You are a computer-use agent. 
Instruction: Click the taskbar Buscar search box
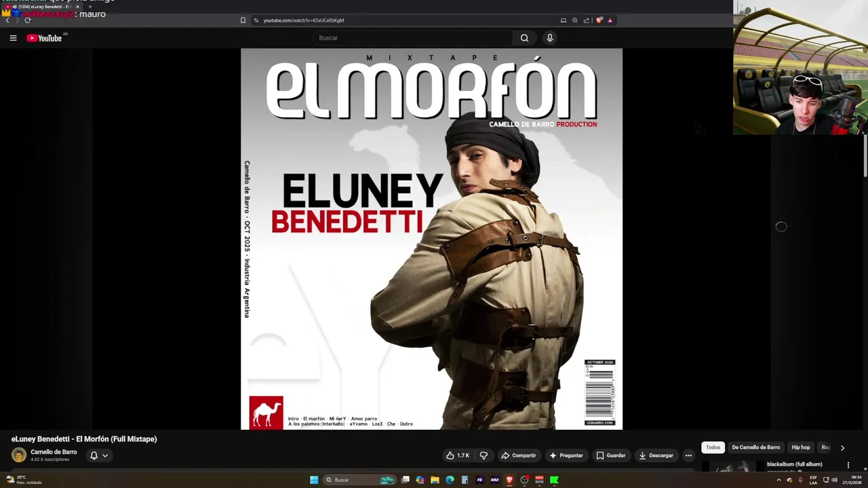[x=359, y=480]
